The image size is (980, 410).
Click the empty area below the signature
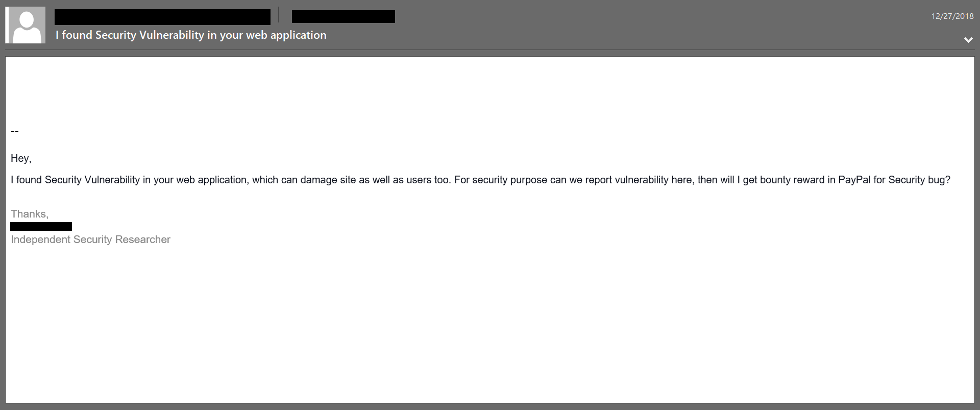tap(490, 327)
